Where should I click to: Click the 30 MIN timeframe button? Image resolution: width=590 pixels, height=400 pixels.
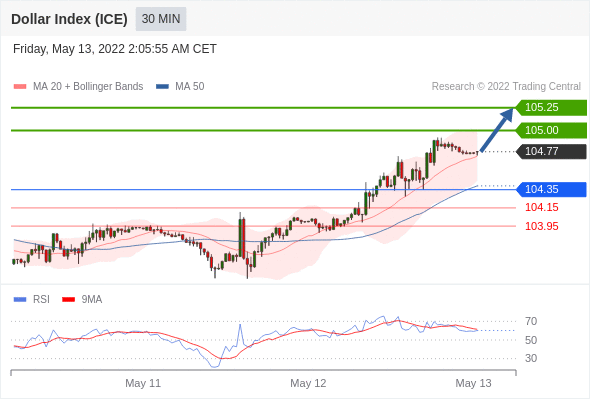click(x=161, y=19)
